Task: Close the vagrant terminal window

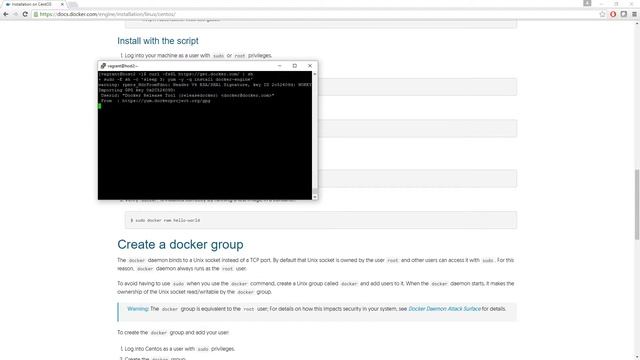Action: [310, 66]
